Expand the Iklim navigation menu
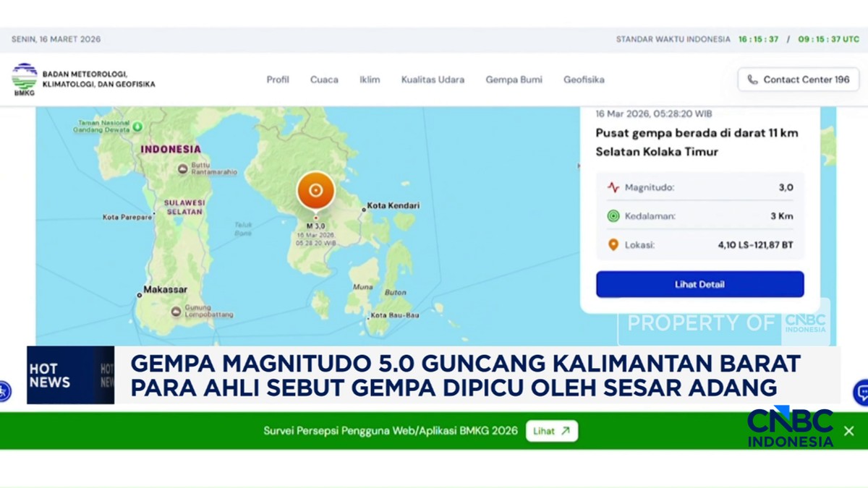868x488 pixels. pyautogui.click(x=370, y=80)
